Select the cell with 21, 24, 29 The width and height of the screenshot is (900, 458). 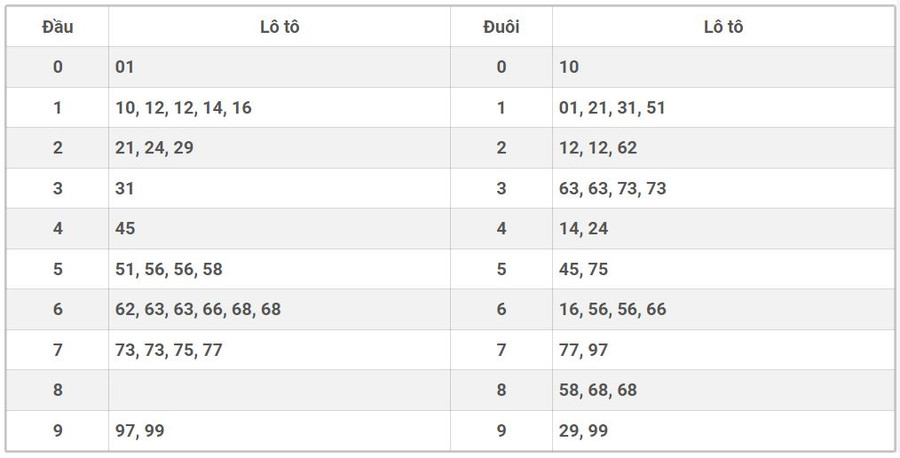click(154, 148)
